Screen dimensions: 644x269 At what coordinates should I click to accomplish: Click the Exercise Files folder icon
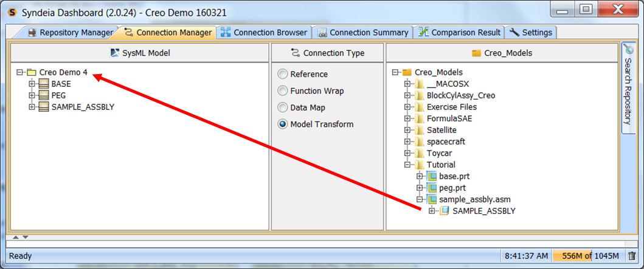point(420,107)
